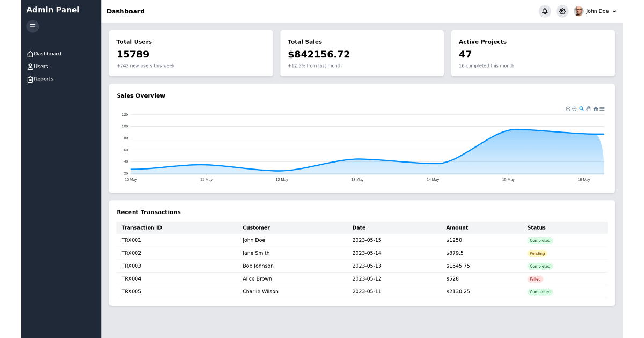Select the Users icon in the sidebar

(31, 67)
